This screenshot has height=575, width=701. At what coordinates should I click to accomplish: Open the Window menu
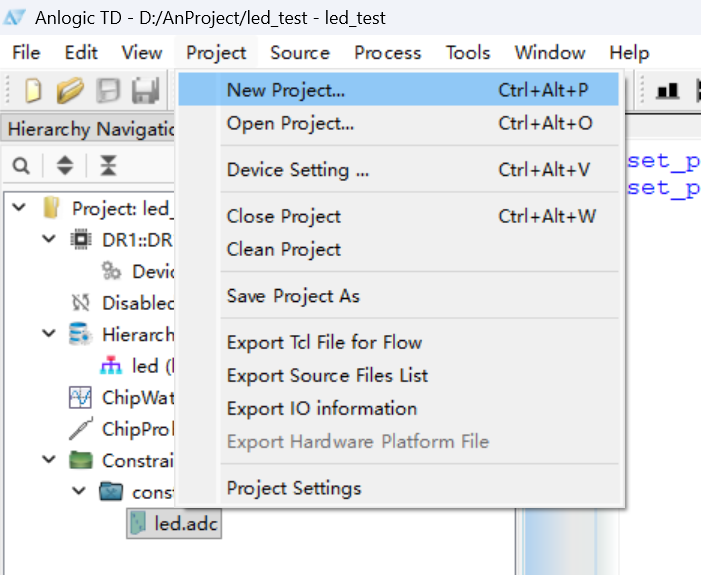point(550,53)
